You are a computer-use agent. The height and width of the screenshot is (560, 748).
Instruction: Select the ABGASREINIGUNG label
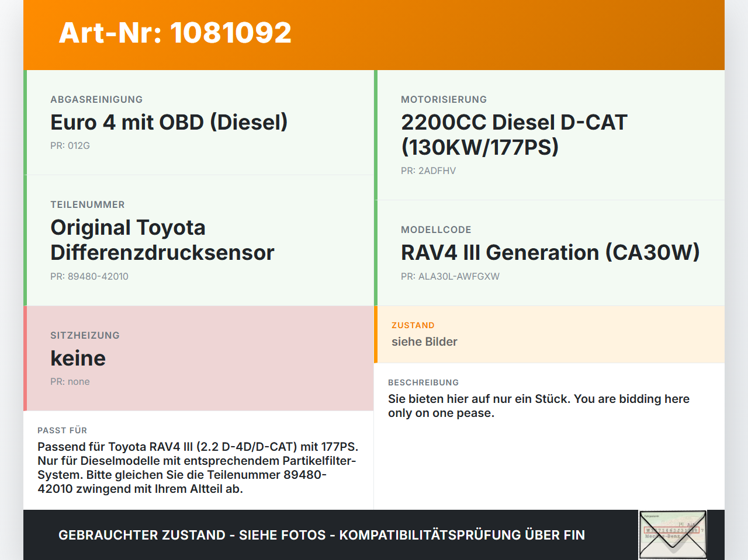96,99
